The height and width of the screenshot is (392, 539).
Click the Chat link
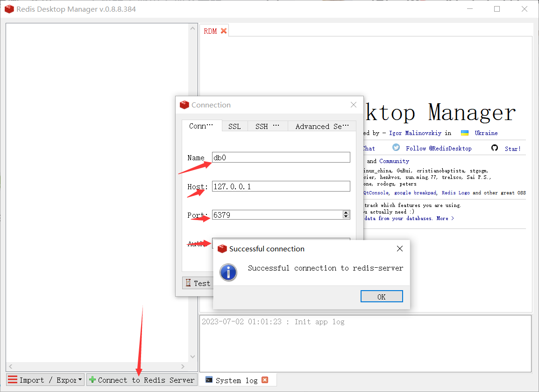(369, 149)
